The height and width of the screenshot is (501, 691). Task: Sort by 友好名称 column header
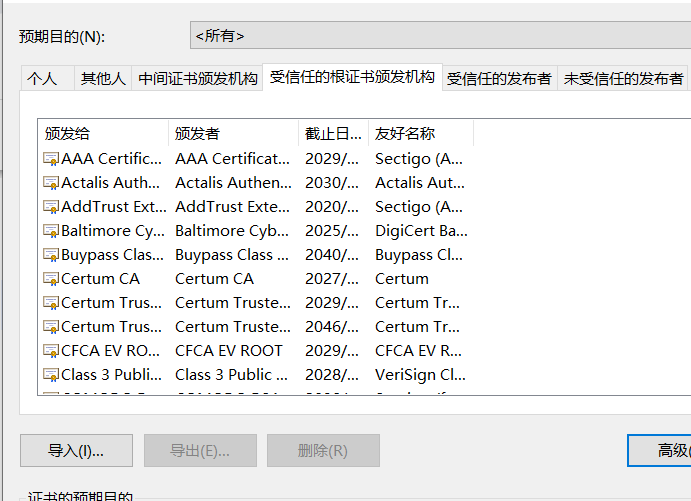coord(421,133)
